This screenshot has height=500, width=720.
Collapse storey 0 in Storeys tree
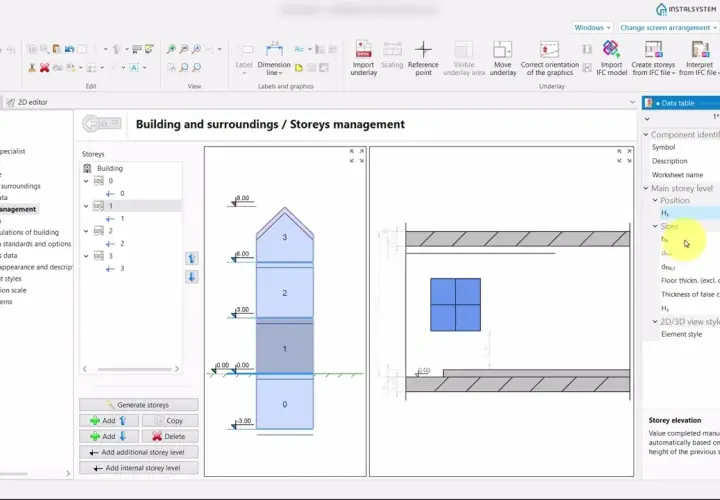pos(86,181)
